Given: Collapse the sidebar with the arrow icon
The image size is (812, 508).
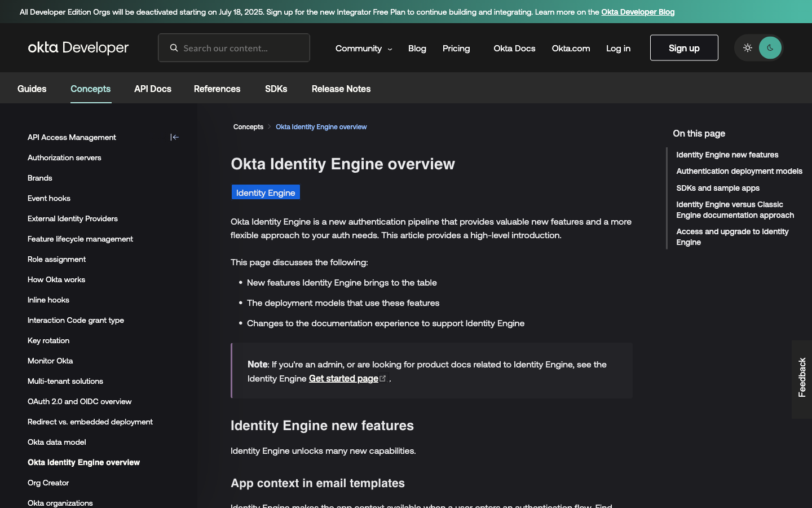Looking at the screenshot, I should click(175, 137).
